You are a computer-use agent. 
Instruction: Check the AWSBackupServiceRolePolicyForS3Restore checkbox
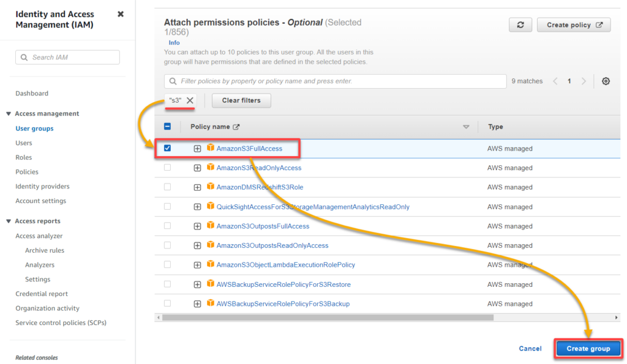point(168,284)
